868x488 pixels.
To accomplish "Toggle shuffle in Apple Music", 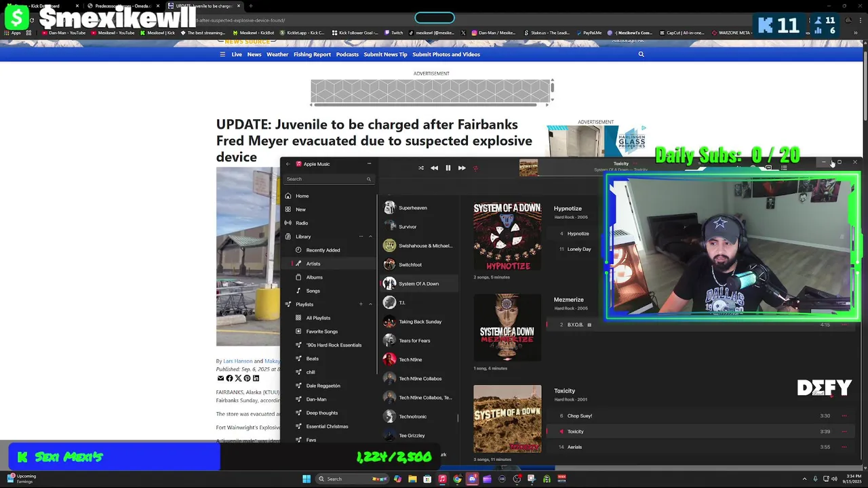I will pos(420,168).
